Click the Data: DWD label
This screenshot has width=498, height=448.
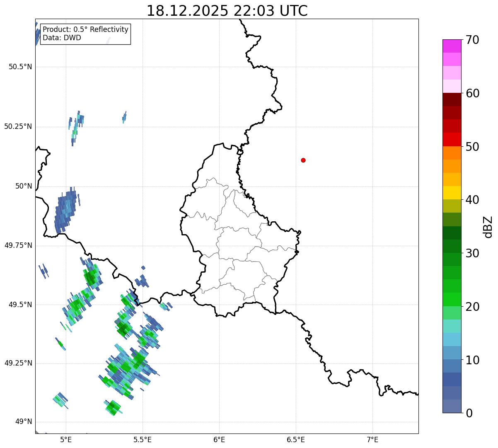tap(62, 38)
